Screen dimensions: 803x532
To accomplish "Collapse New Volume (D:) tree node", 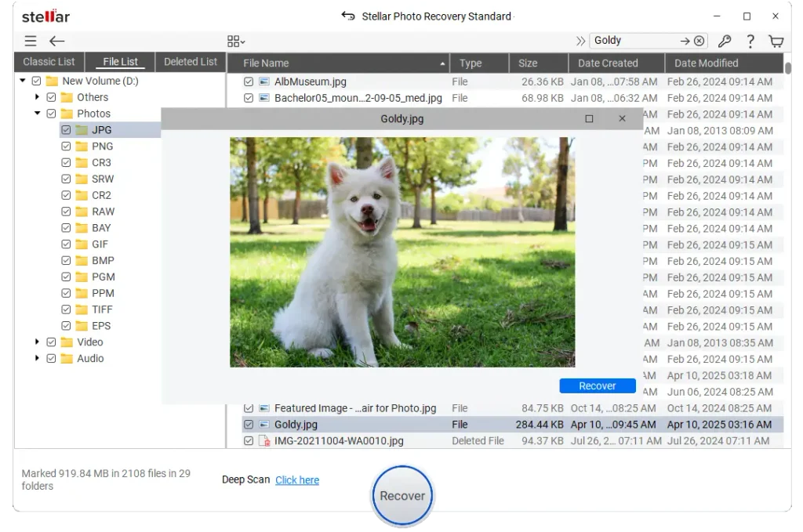I will tap(23, 81).
